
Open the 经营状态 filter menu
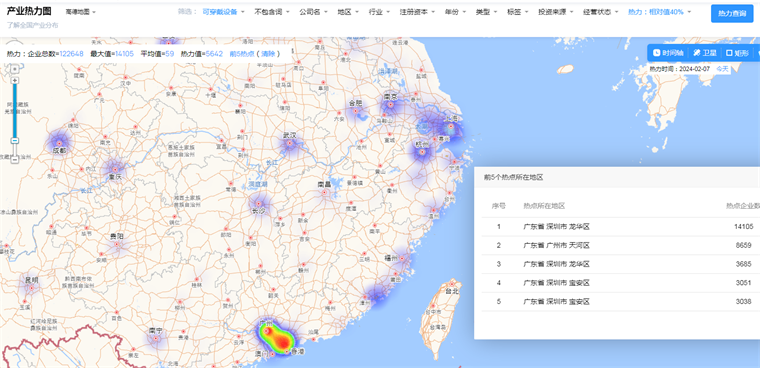pyautogui.click(x=600, y=12)
